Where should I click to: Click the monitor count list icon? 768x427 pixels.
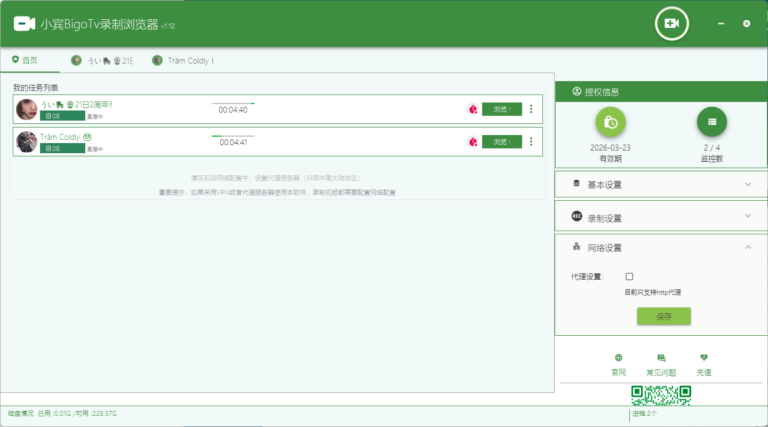[712, 122]
